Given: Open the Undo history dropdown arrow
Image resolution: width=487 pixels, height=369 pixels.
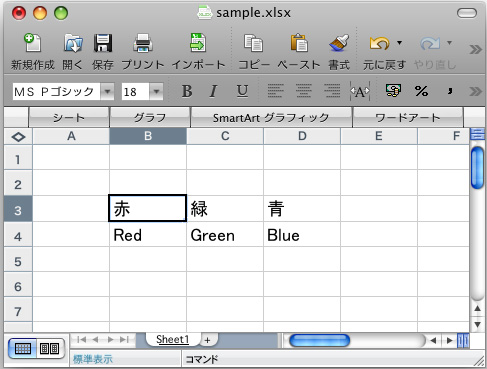Looking at the screenshot, I should 399,43.
